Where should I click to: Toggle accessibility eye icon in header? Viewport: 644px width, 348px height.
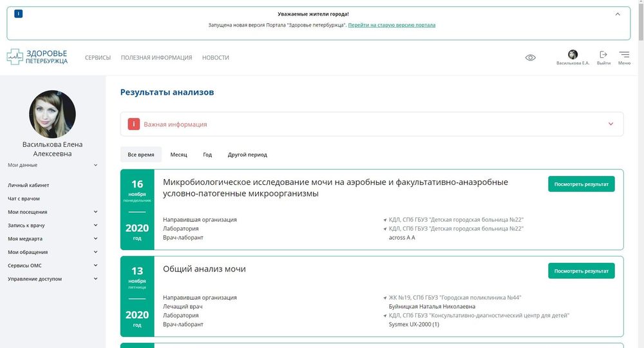pos(530,57)
